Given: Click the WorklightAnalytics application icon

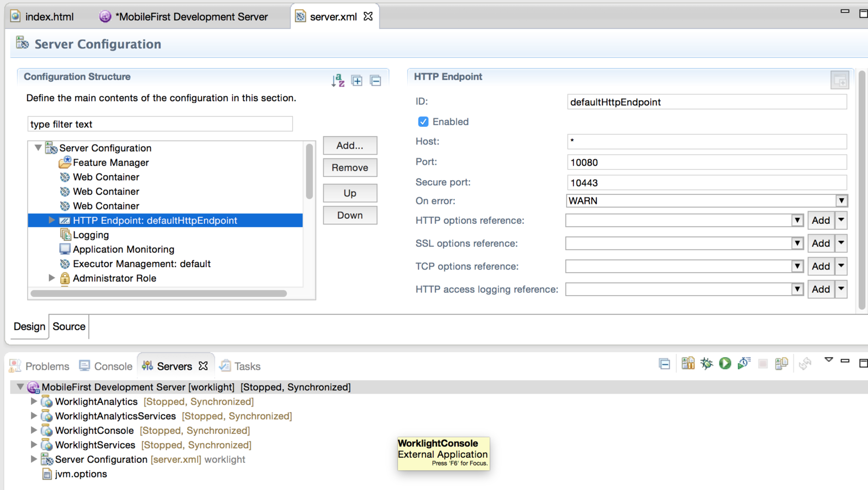Looking at the screenshot, I should 47,402.
